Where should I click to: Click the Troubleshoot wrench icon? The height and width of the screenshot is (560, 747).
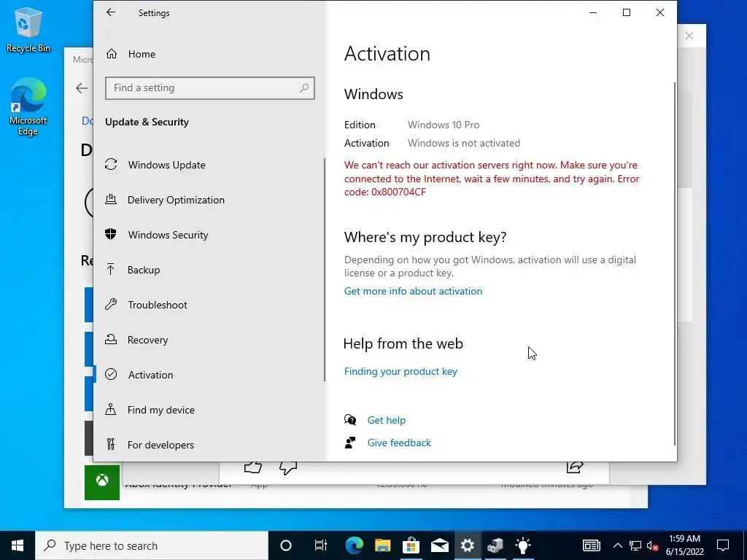111,304
